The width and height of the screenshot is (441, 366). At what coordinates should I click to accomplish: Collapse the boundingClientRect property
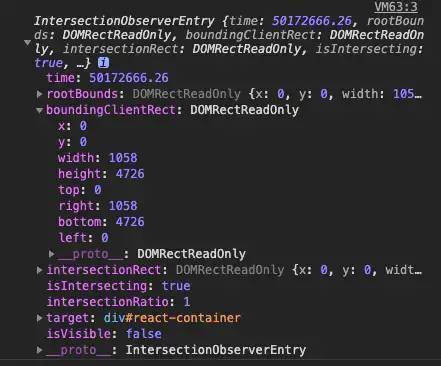(39, 110)
